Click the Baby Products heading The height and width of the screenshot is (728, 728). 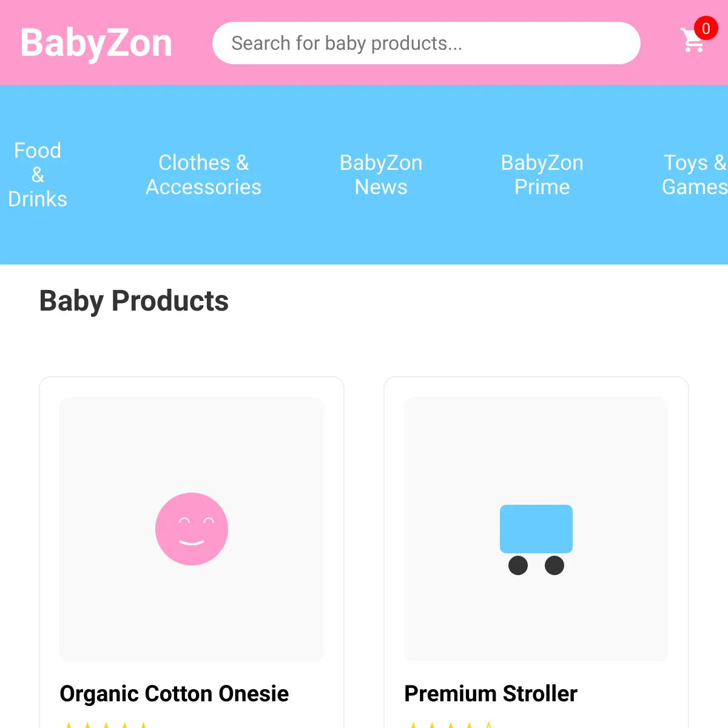tap(134, 301)
